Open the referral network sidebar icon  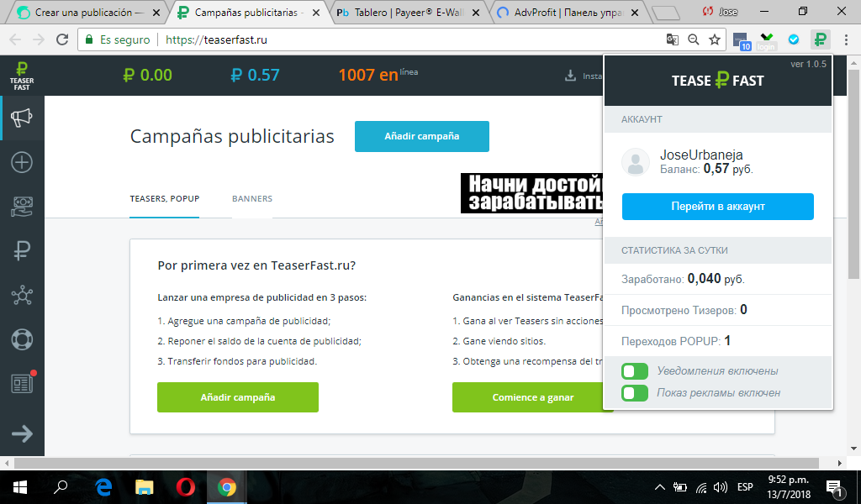[x=22, y=295]
